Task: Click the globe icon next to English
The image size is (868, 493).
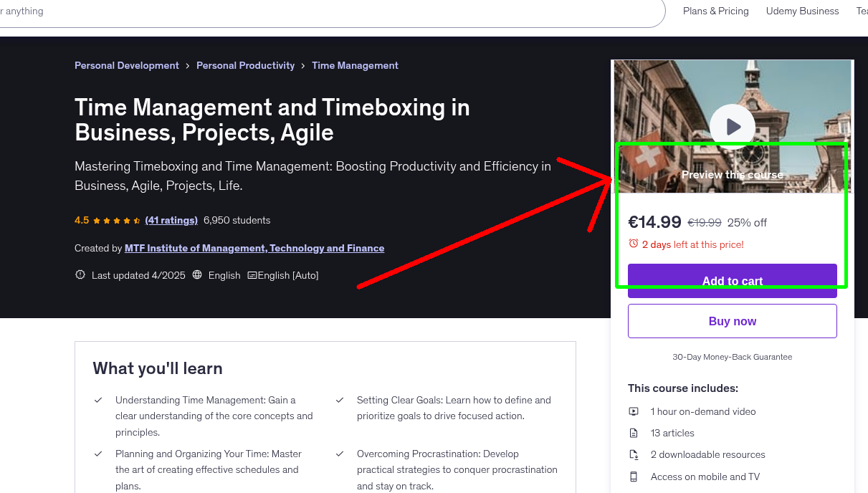Action: pos(196,274)
